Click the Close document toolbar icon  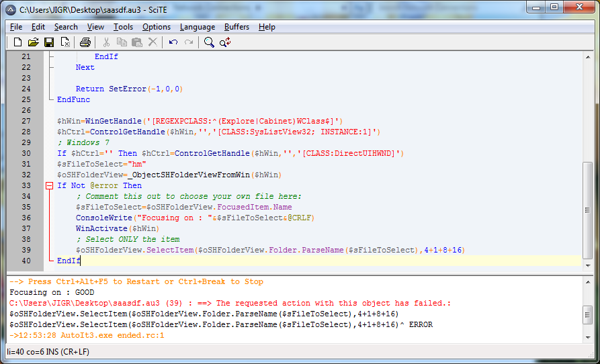point(65,42)
